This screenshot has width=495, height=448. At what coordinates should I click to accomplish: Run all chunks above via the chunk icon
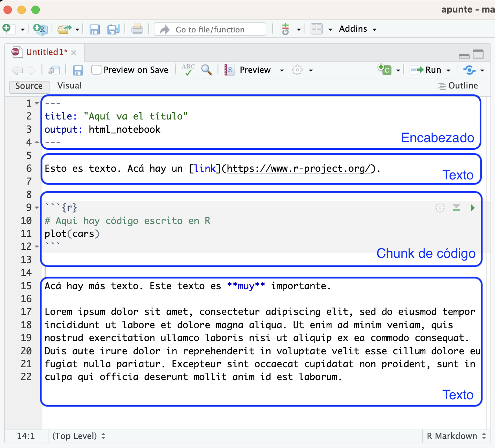coord(456,207)
